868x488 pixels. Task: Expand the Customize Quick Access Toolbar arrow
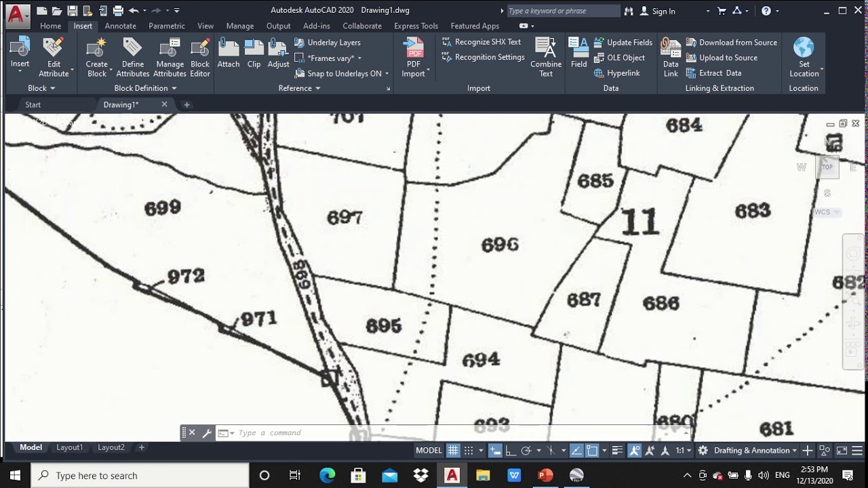tap(177, 11)
